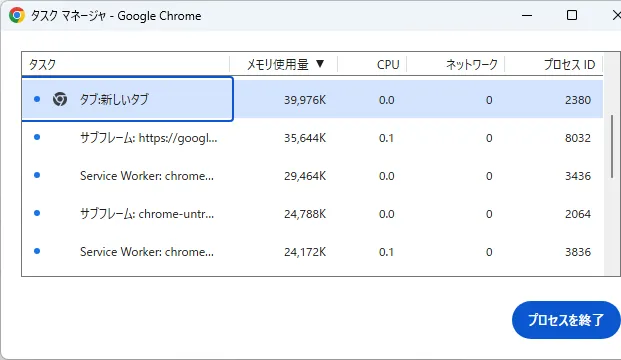Image resolution: width=621 pixels, height=360 pixels.
Task: Click the blue dot beside サブフレーム: https://googl...
Action: [x=37, y=137]
